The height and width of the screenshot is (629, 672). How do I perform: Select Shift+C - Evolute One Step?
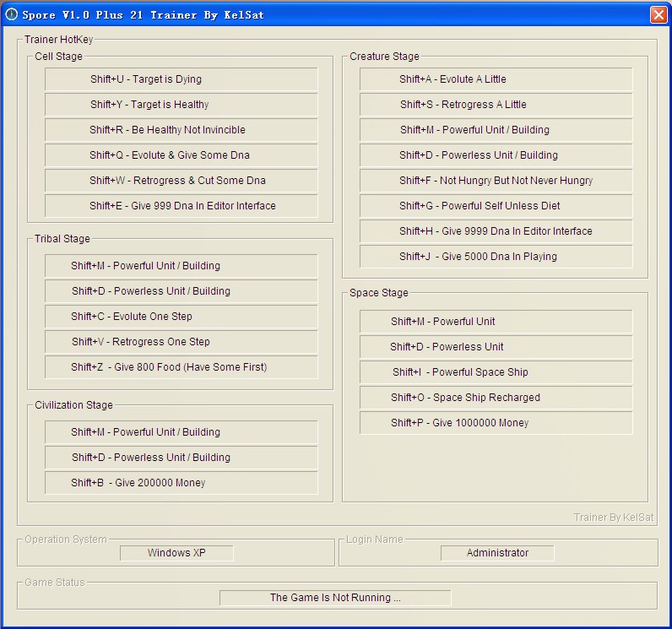coord(182,317)
